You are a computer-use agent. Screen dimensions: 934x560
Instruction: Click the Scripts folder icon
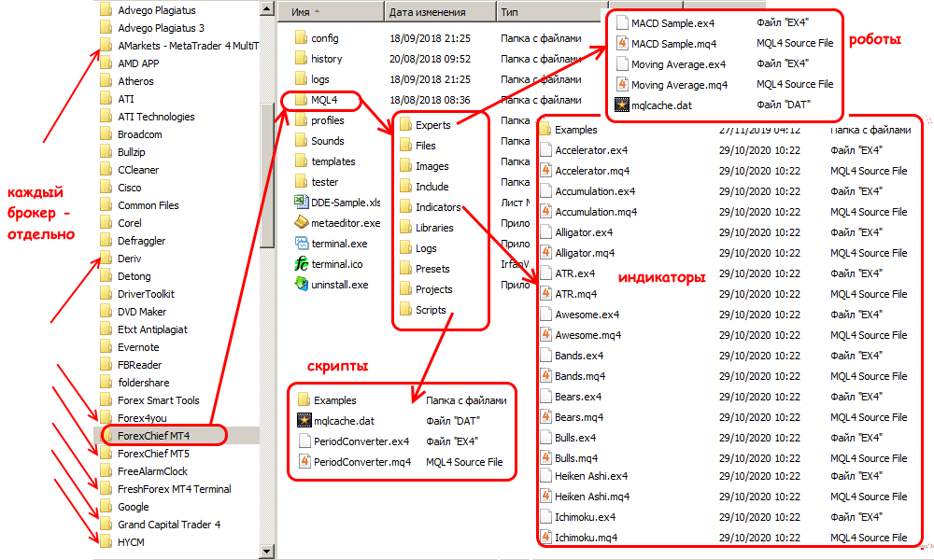[405, 310]
